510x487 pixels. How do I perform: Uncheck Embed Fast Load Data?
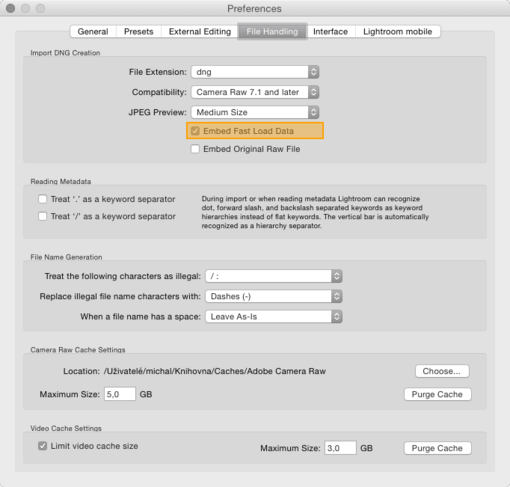(x=195, y=131)
